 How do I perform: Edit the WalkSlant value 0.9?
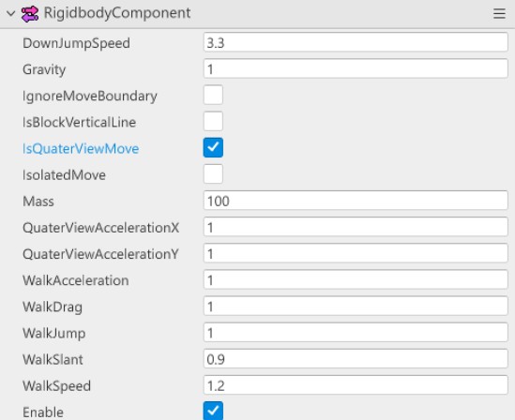coord(356,359)
